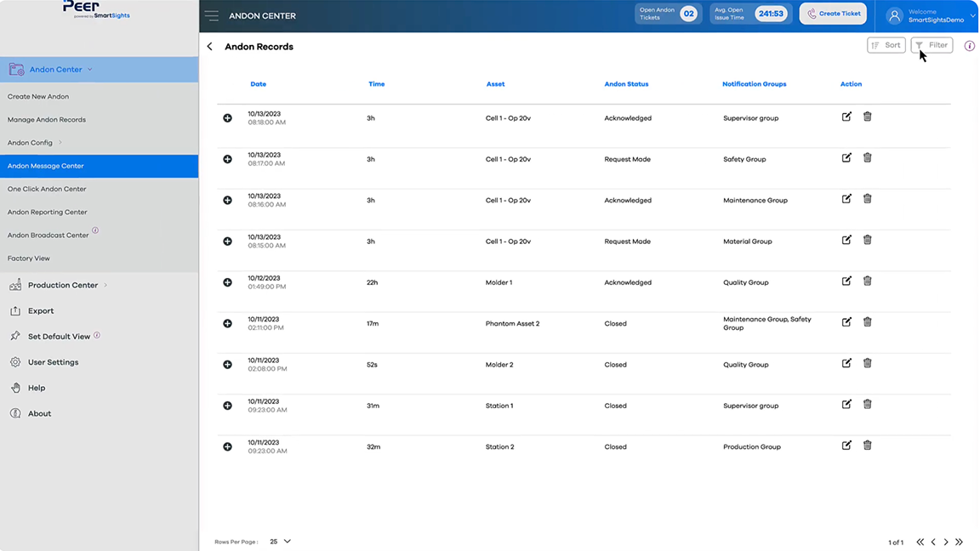
Task: Expand the 08:15:00 AM record row
Action: point(227,241)
